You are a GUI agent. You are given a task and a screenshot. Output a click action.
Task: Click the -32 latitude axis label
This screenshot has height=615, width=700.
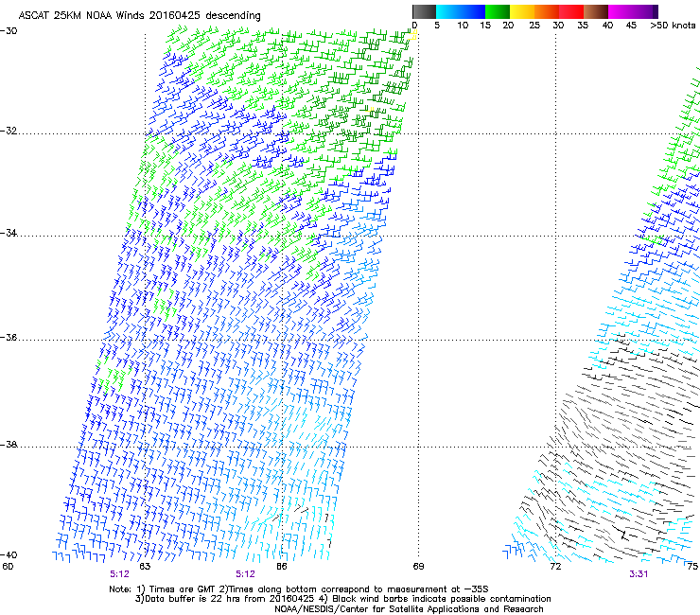pos(9,131)
